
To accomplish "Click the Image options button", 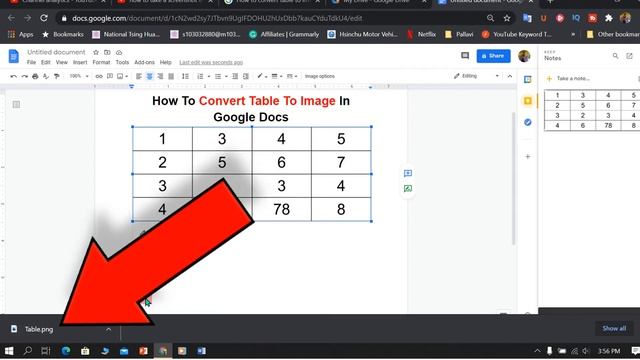I will pos(320,76).
